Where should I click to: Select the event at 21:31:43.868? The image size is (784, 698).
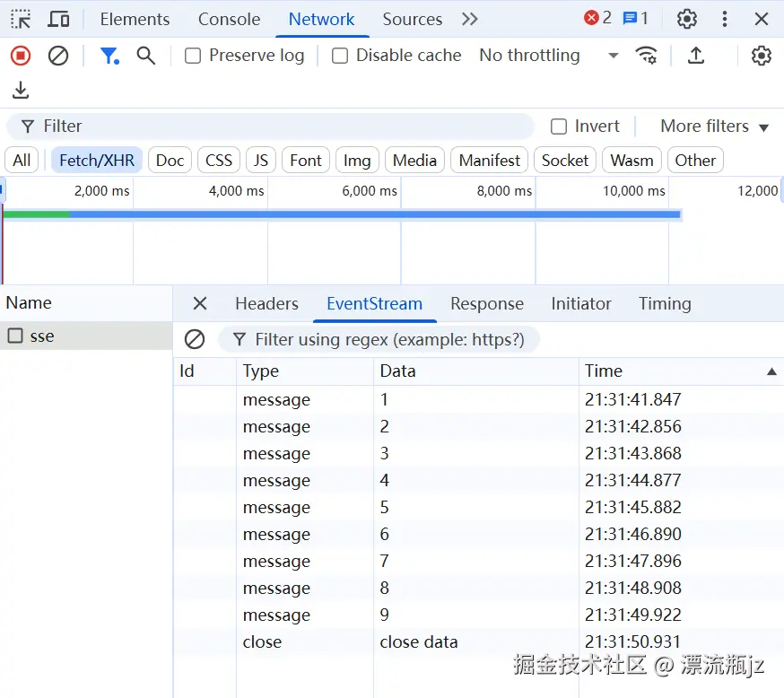point(478,453)
